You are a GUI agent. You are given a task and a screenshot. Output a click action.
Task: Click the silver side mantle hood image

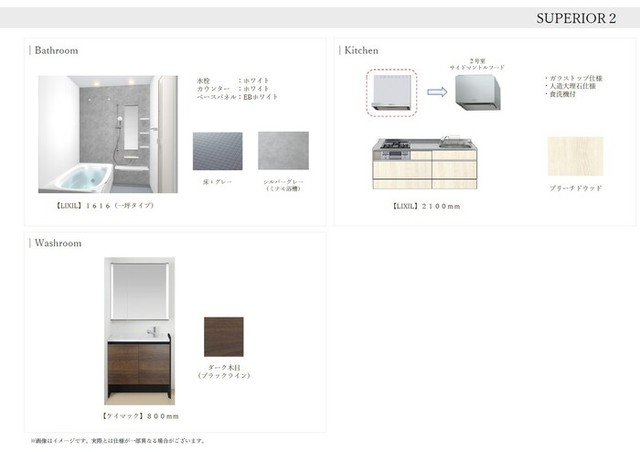[479, 91]
